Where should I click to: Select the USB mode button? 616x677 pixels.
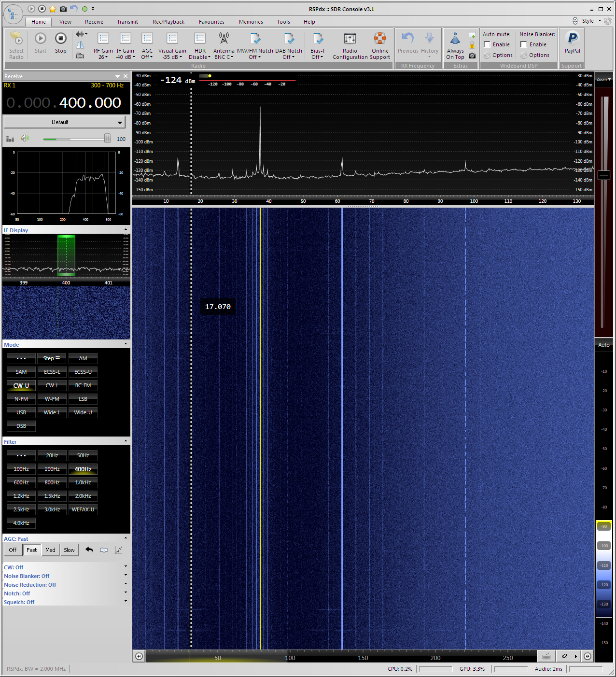21,412
